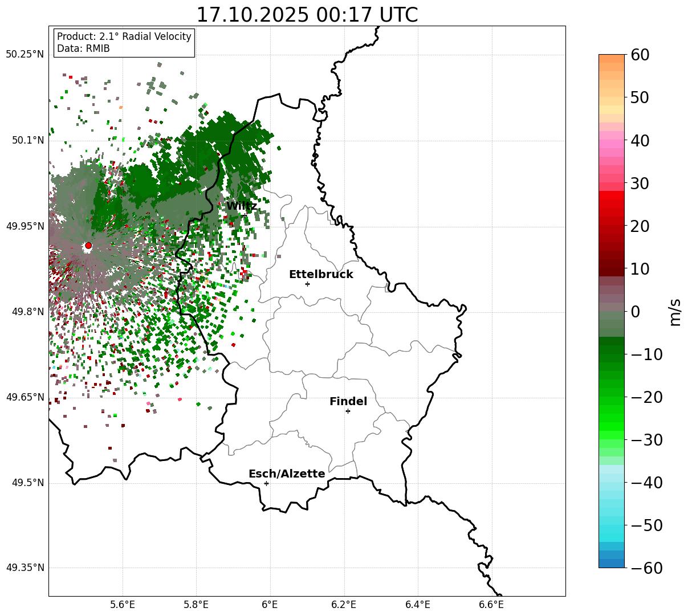Click the 49.5°N latitude label
The width and height of the screenshot is (688, 616).
pyautogui.click(x=28, y=483)
